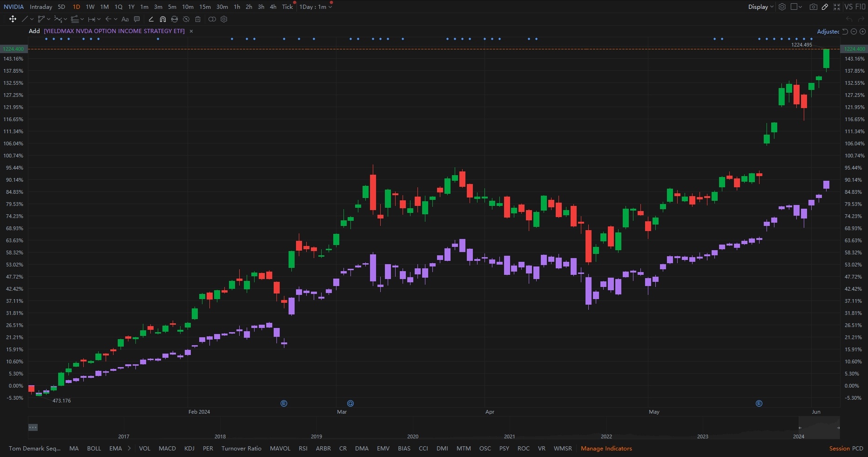
Task: Enable the VOL indicator
Action: [x=145, y=449]
